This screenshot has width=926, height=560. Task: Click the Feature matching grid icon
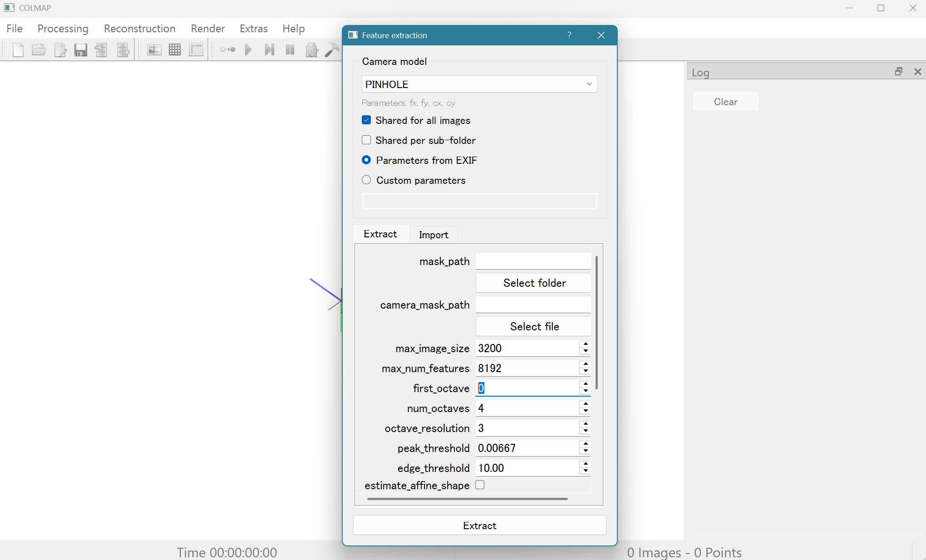[x=175, y=50]
